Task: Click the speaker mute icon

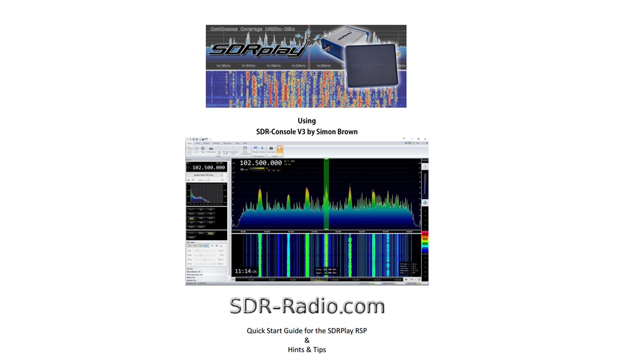Action: click(x=193, y=179)
